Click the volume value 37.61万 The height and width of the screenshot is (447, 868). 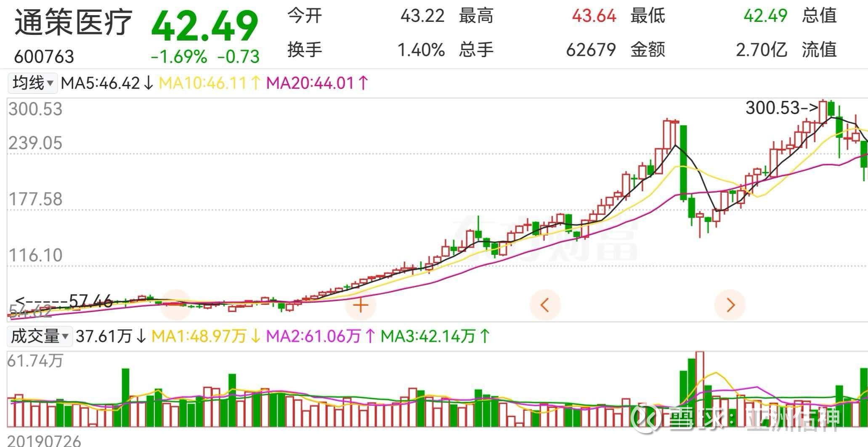tap(111, 336)
